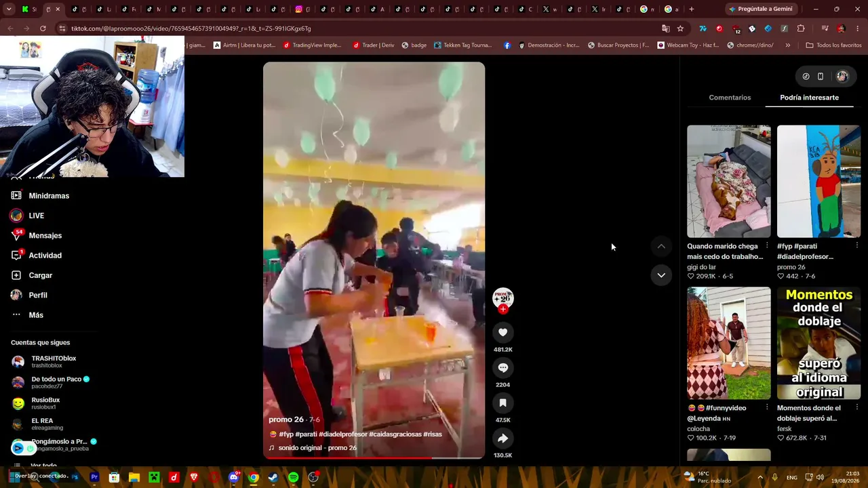Image resolution: width=868 pixels, height=488 pixels.
Task: Open the Tekken Tag Tournament bookmark
Action: (x=462, y=45)
